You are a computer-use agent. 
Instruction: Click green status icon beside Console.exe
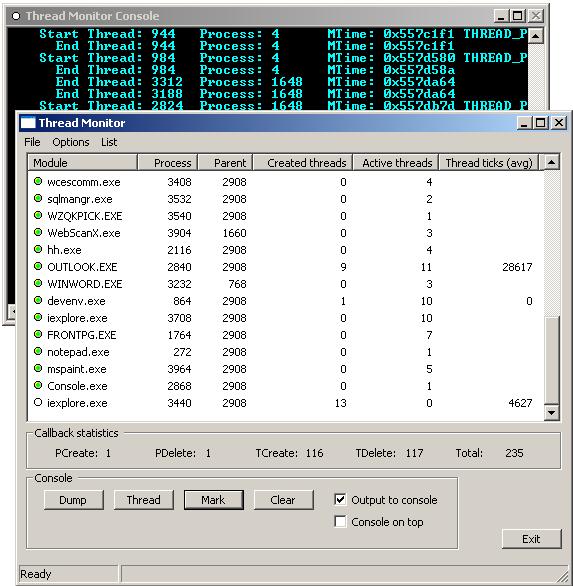pos(38,385)
